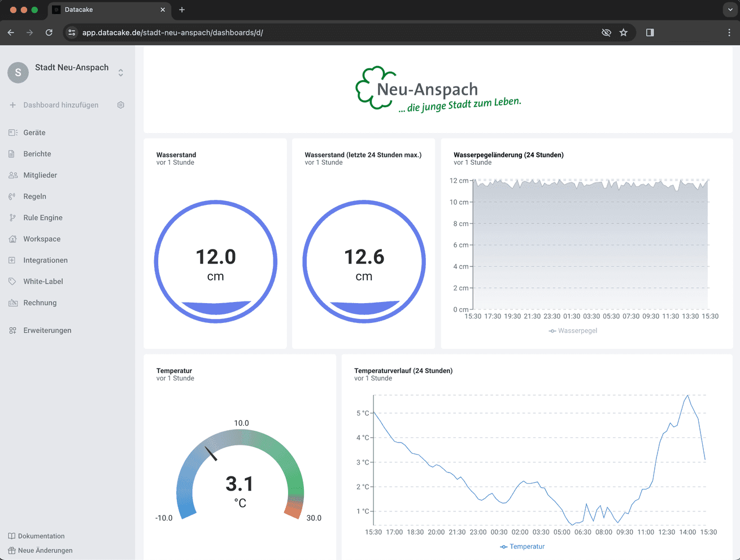Toggle the tracking protection eye icon
Image resolution: width=740 pixels, height=560 pixels.
click(x=606, y=33)
